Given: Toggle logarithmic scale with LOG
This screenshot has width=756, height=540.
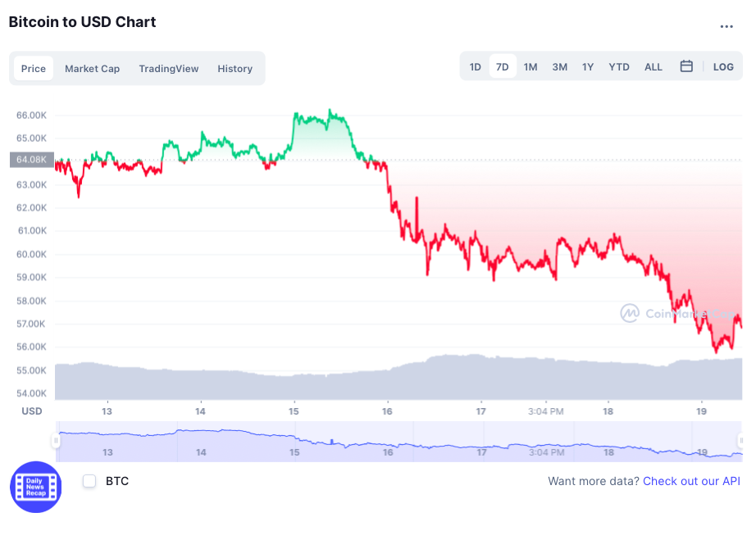Looking at the screenshot, I should point(723,66).
